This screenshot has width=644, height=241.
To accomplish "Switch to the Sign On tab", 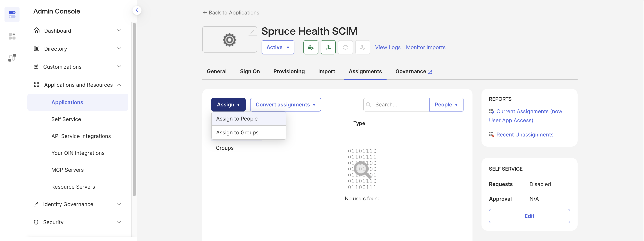I will 250,72.
